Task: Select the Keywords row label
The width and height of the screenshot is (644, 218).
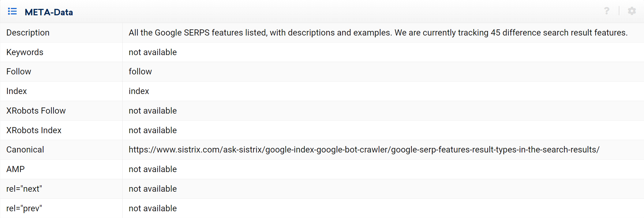Action: pos(25,52)
